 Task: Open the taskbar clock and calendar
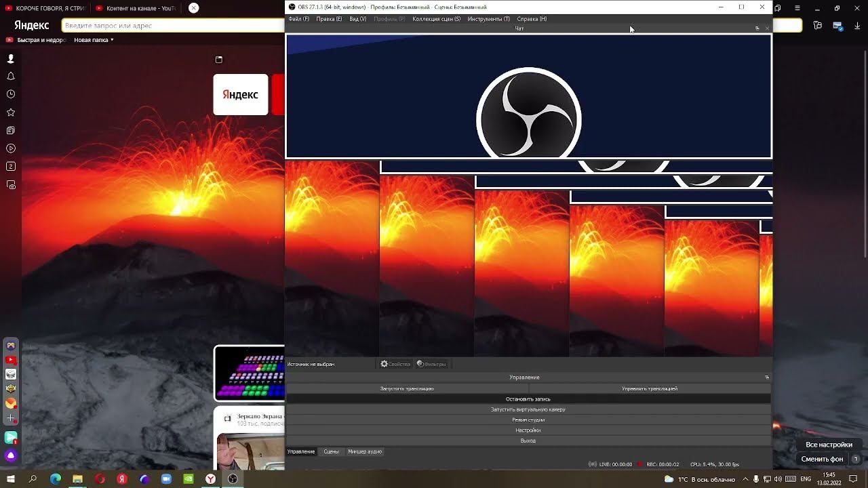tap(829, 479)
